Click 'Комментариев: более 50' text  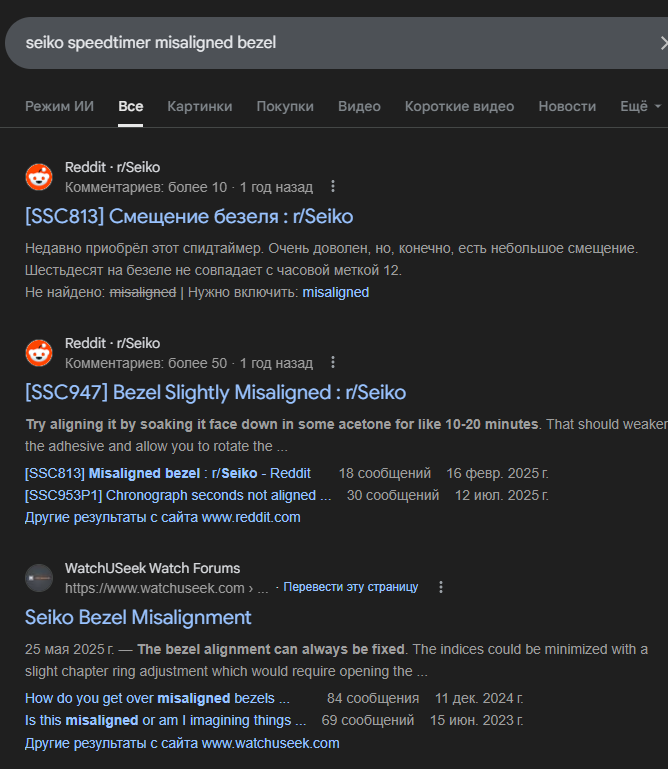tap(146, 363)
